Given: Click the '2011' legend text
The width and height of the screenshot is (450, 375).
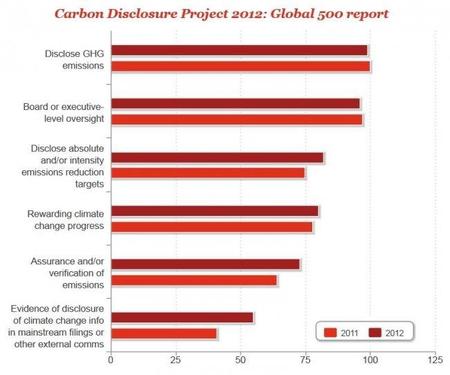Looking at the screenshot, I should (349, 333).
